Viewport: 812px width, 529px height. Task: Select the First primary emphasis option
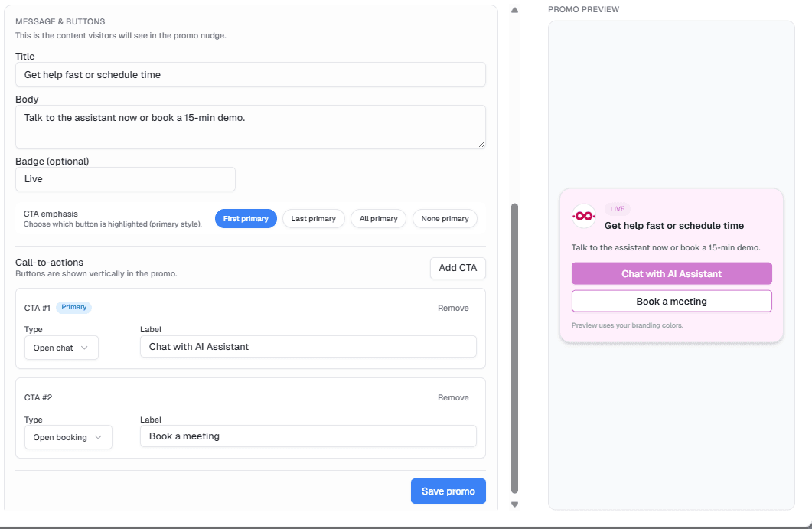246,219
